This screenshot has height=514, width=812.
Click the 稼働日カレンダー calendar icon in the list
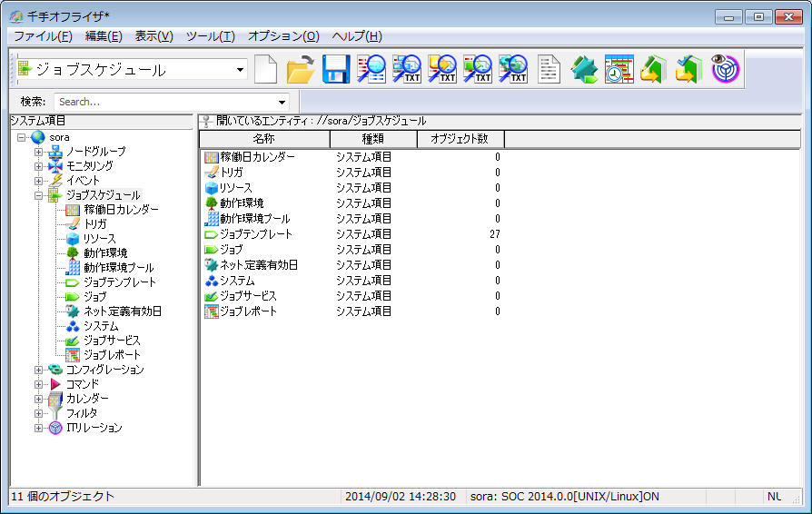tap(212, 157)
